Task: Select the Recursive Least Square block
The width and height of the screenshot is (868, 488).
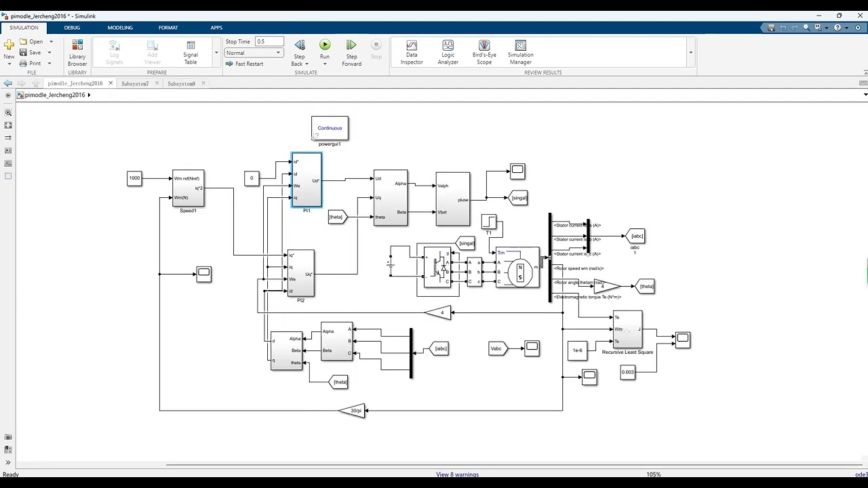Action: point(627,329)
